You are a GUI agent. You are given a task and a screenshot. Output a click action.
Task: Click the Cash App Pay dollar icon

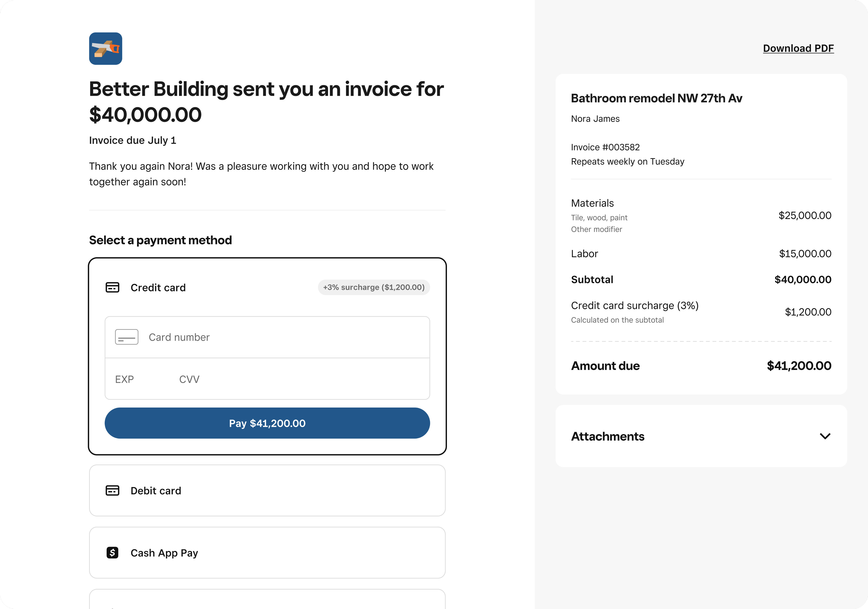click(112, 553)
